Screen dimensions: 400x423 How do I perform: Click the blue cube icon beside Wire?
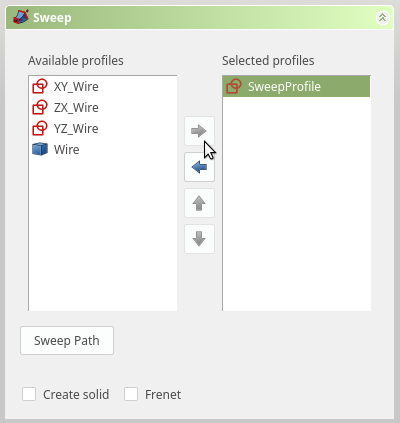click(40, 149)
